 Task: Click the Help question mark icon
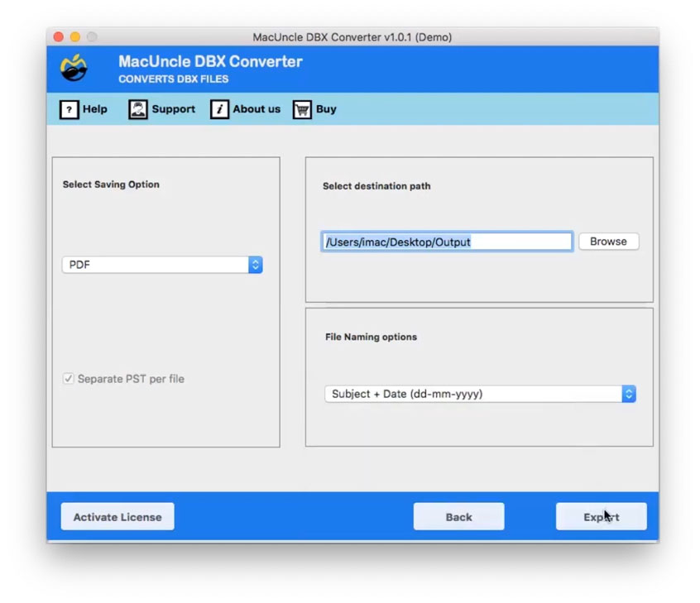click(x=69, y=108)
